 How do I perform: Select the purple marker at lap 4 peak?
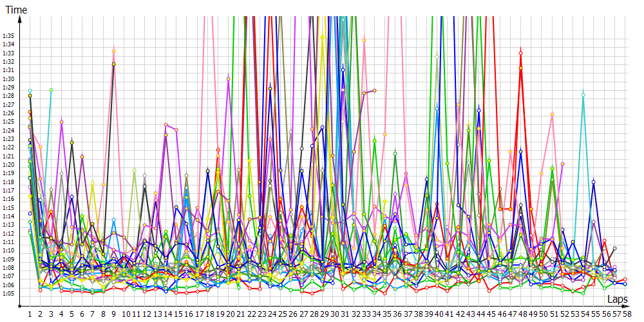point(62,122)
